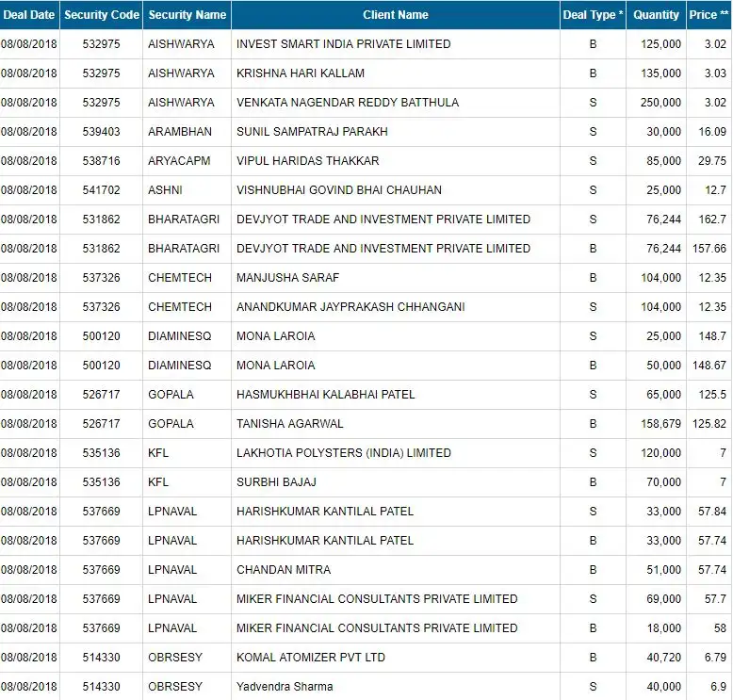Screen dimensions: 733x700
Task: Click the CHANDAN MITRA client name
Action: (284, 570)
